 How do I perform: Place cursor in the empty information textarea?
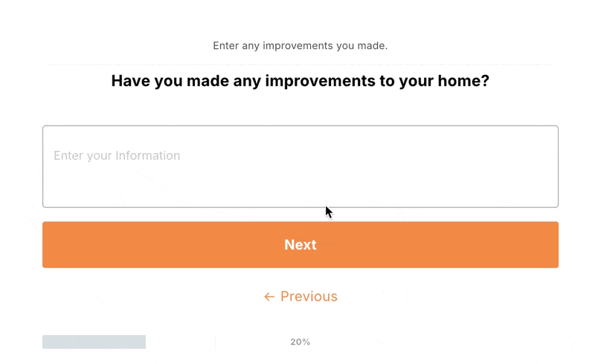(300, 178)
